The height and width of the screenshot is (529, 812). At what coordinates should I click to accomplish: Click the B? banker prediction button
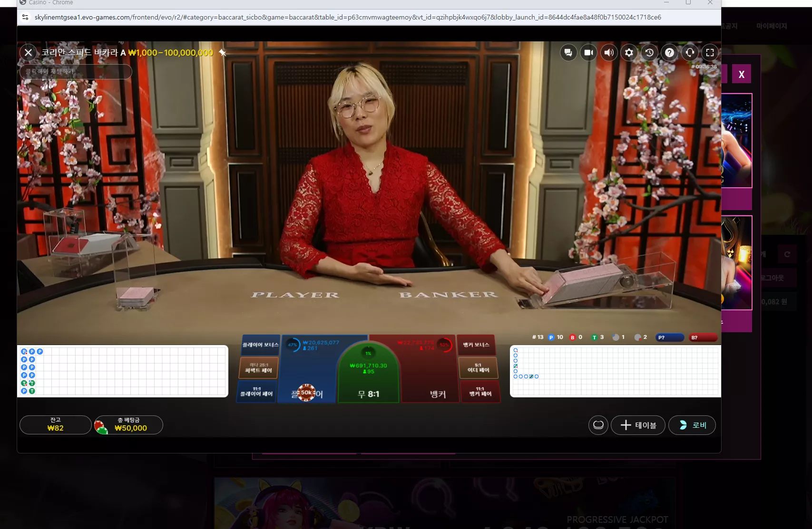[x=703, y=337]
